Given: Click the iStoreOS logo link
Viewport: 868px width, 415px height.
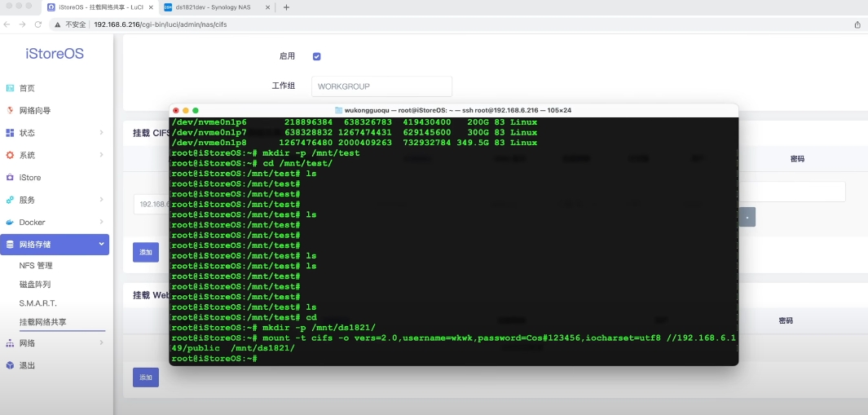Looking at the screenshot, I should (x=55, y=54).
